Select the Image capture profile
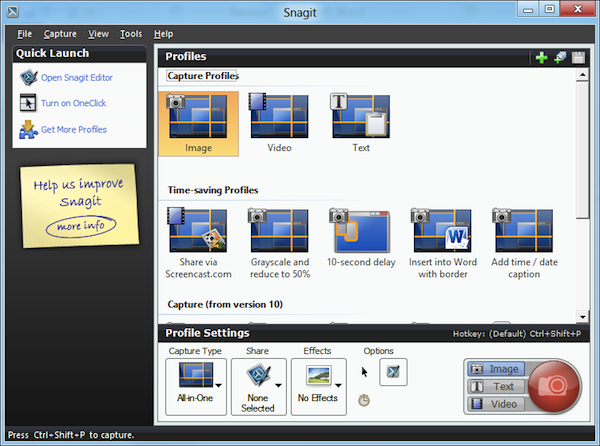The image size is (600, 446). (199, 124)
